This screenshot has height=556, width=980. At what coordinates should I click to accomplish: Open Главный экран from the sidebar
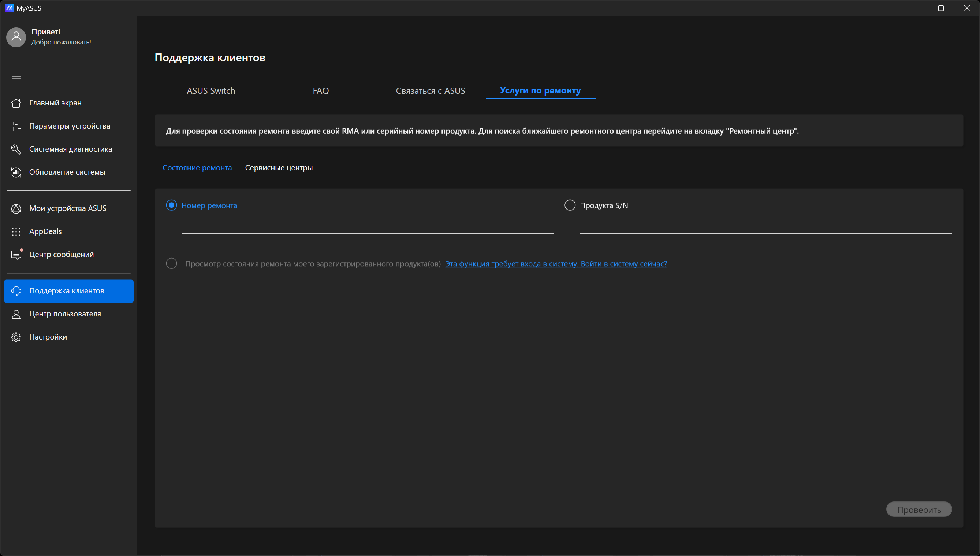69,103
